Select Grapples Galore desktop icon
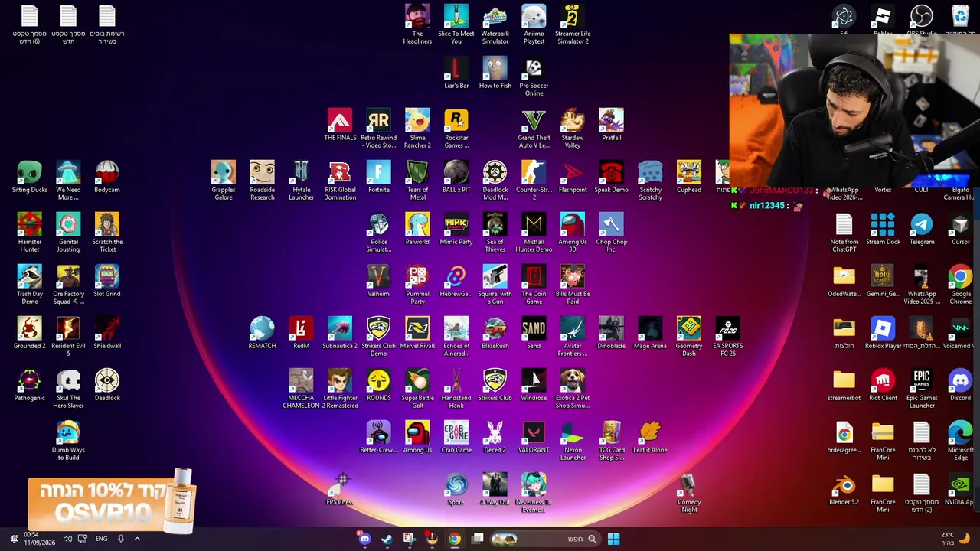Screen dimensions: 980x551 pos(224,181)
